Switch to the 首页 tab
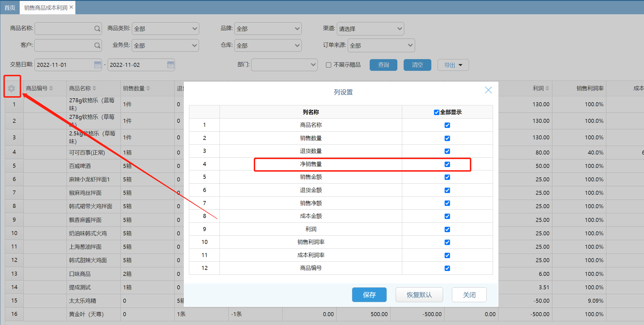644x325 pixels. 10,8
